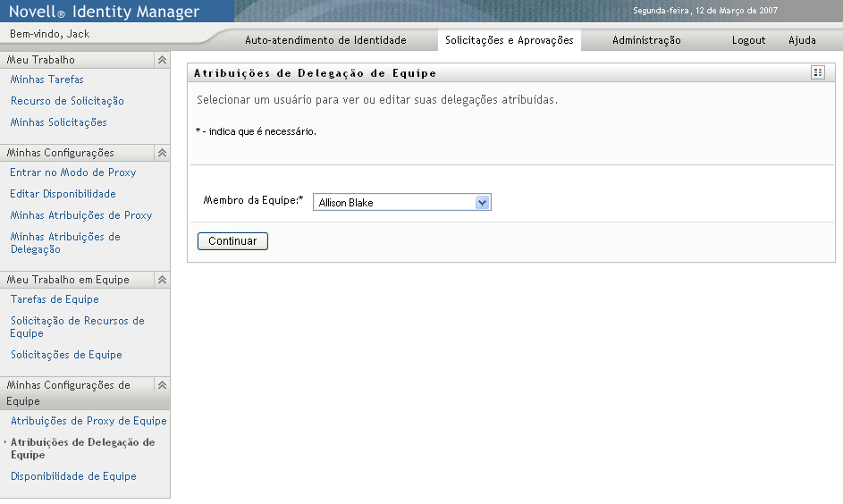Screen dimensions: 843x504
Task: Click the Bem-vindo, Jack greeting text
Action: [49, 34]
